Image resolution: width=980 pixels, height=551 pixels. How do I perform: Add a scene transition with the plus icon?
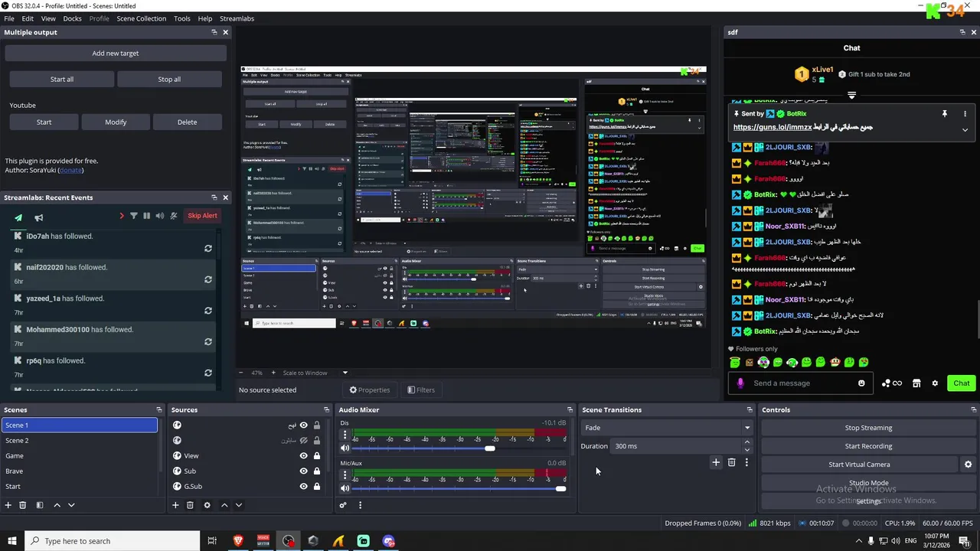tap(716, 462)
